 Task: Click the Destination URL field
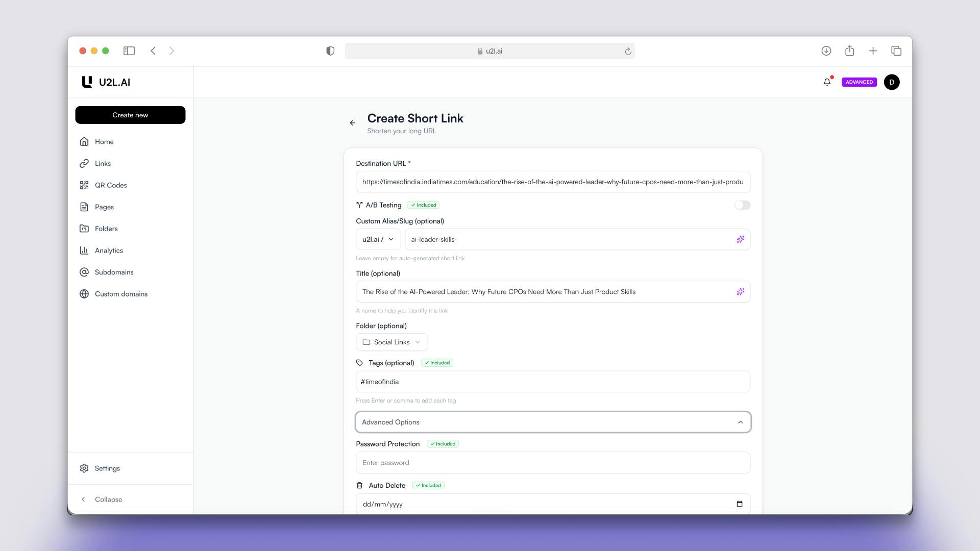[x=553, y=182]
